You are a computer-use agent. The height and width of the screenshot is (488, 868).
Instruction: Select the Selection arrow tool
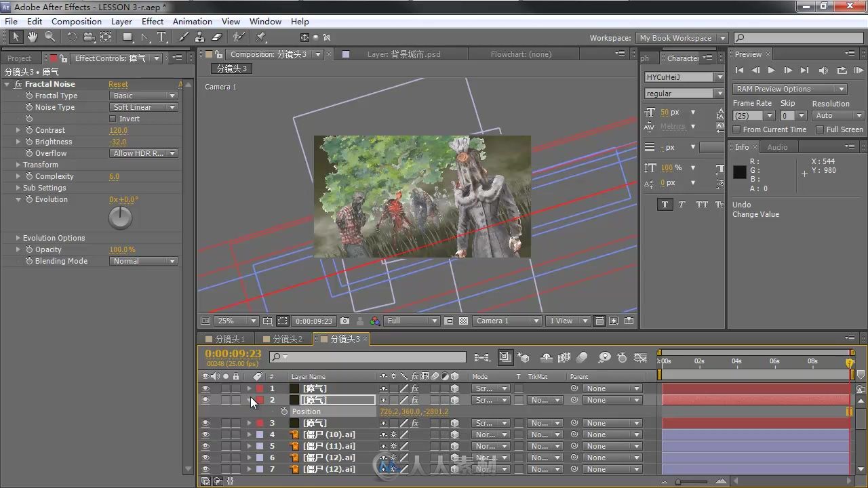(16, 37)
